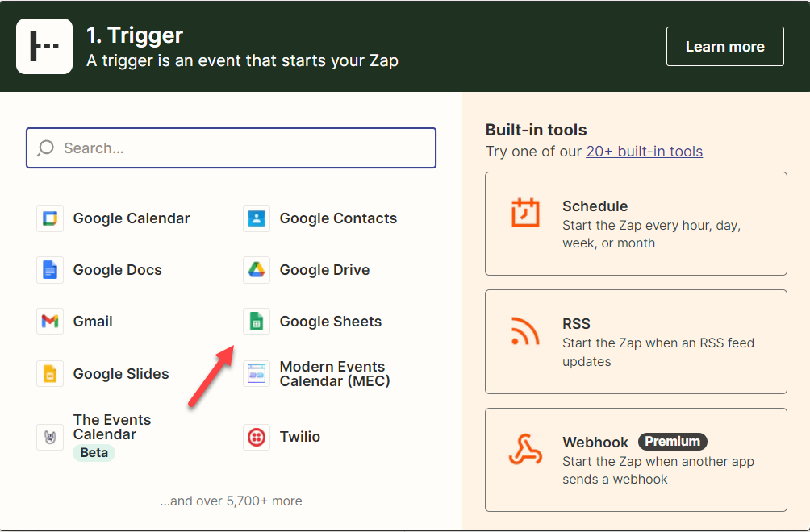Choose Google Contacts as trigger app
Screen dimensions: 810x532
338,218
